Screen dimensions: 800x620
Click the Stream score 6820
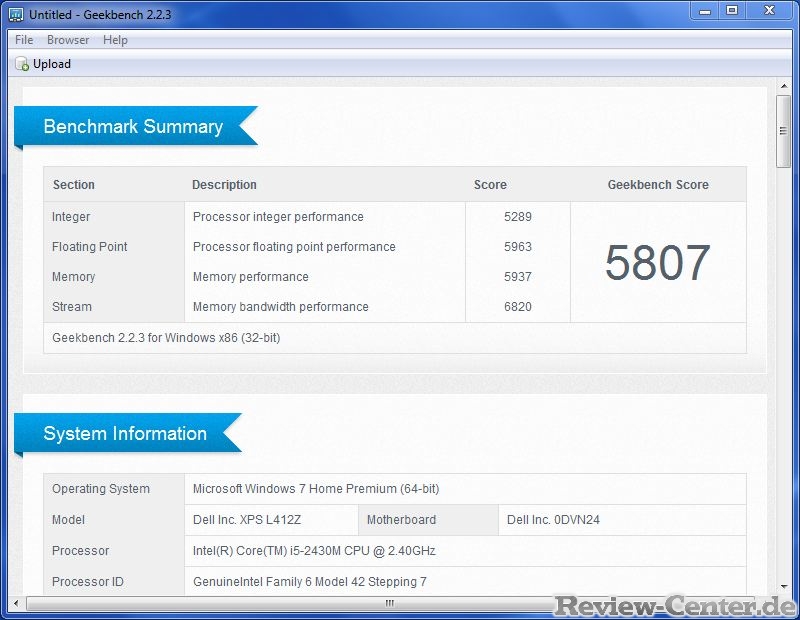click(518, 307)
